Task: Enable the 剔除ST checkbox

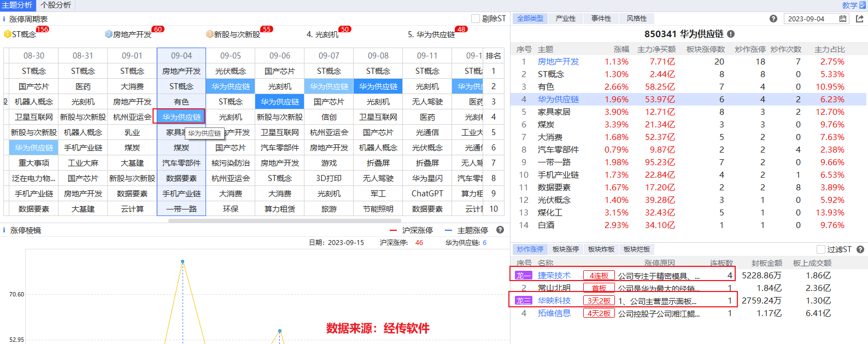Action: click(475, 19)
